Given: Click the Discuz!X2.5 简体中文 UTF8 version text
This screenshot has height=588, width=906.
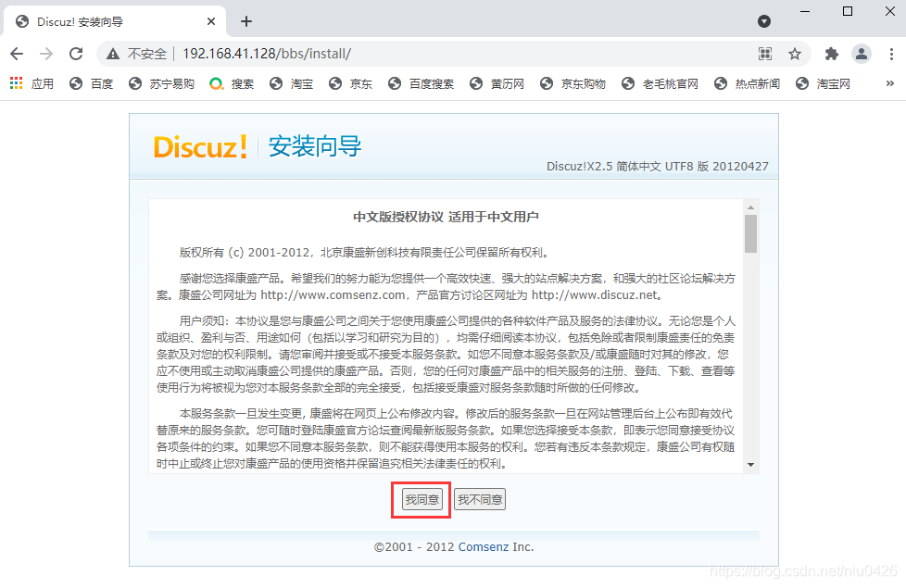Looking at the screenshot, I should click(658, 167).
